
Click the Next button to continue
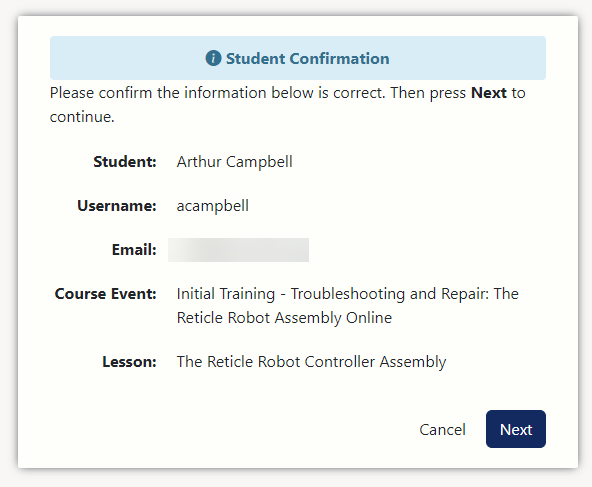pyautogui.click(x=516, y=429)
